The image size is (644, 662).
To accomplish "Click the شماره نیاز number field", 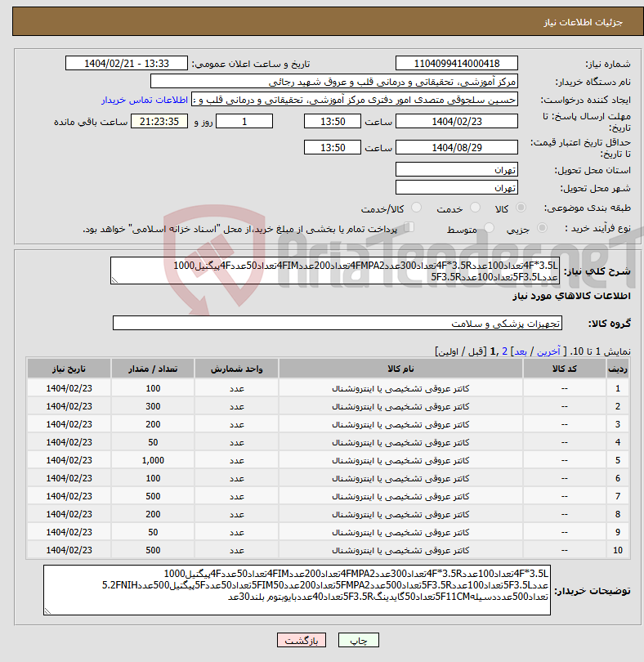I will pyautogui.click(x=457, y=63).
